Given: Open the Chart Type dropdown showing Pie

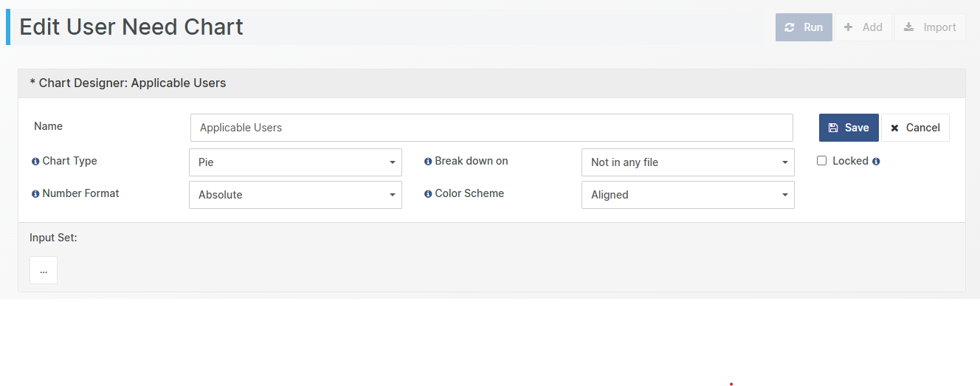Looking at the screenshot, I should (x=295, y=162).
